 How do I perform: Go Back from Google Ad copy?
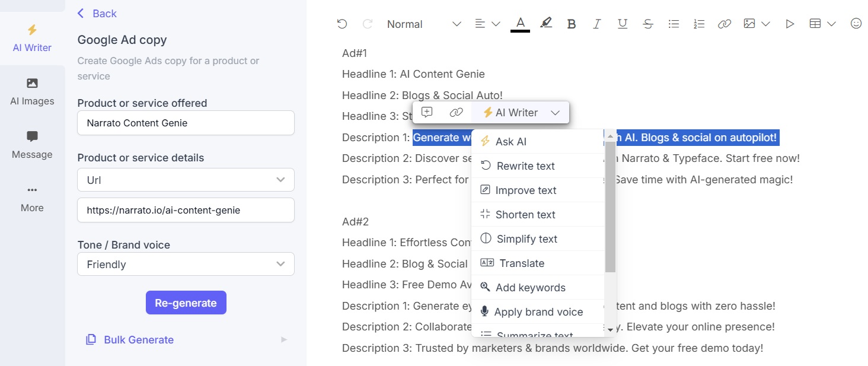pyautogui.click(x=97, y=13)
